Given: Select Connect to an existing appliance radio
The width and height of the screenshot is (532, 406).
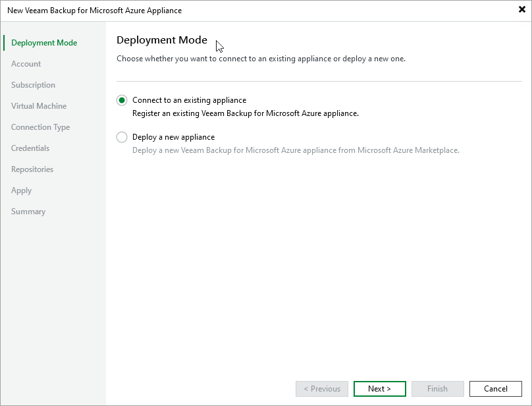Looking at the screenshot, I should (122, 100).
